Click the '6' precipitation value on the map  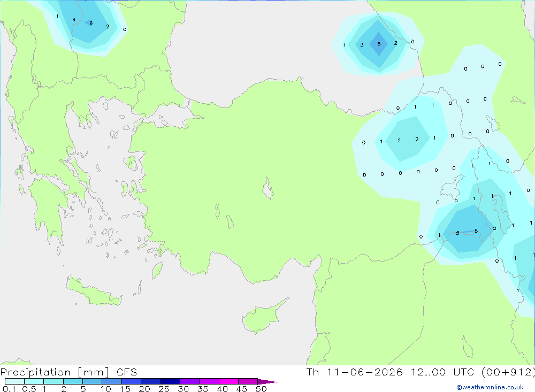[x=91, y=23]
